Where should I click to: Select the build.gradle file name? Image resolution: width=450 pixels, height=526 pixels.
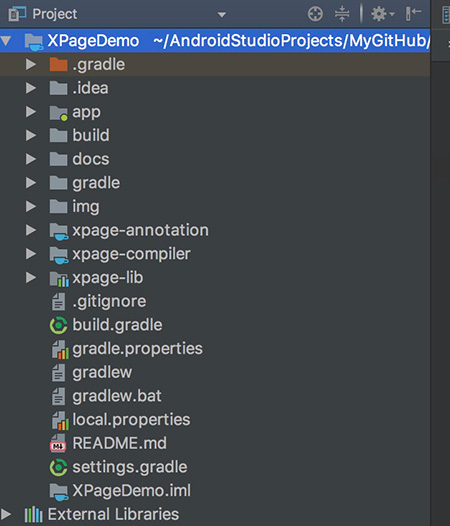pyautogui.click(x=117, y=325)
